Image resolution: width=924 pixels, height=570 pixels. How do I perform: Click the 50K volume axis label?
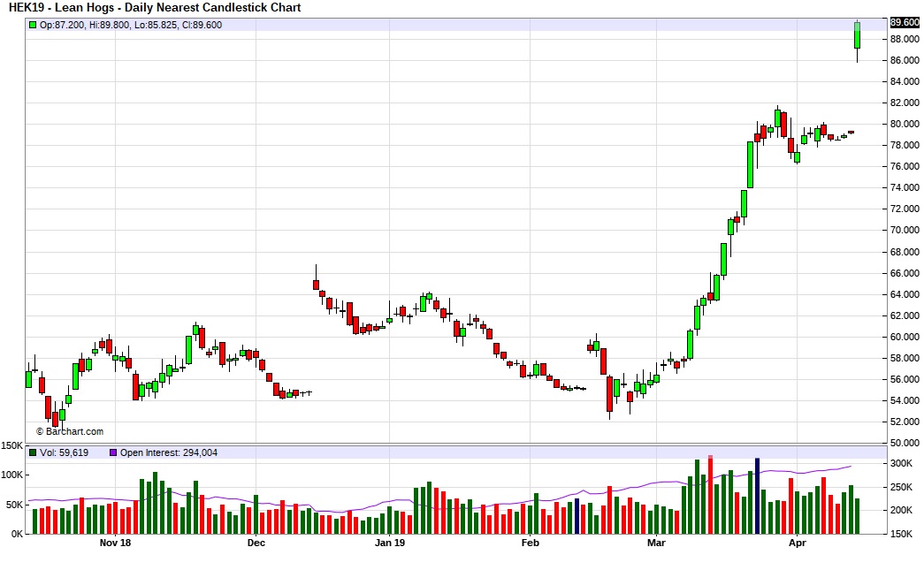pyautogui.click(x=14, y=505)
